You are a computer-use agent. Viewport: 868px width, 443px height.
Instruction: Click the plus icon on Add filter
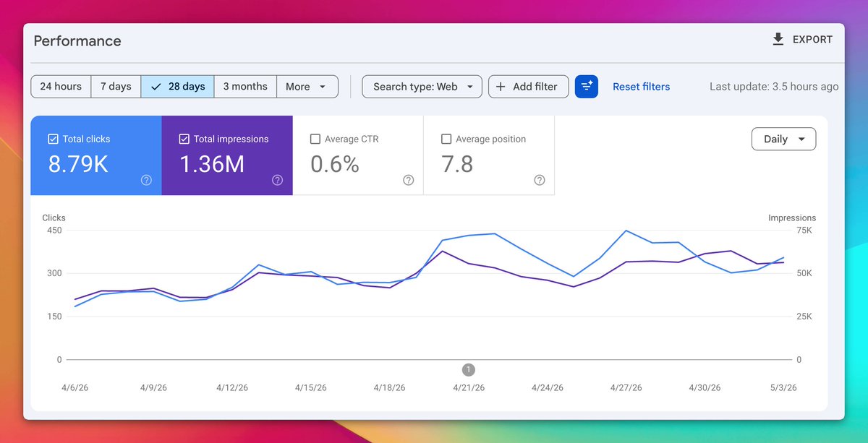coord(501,87)
